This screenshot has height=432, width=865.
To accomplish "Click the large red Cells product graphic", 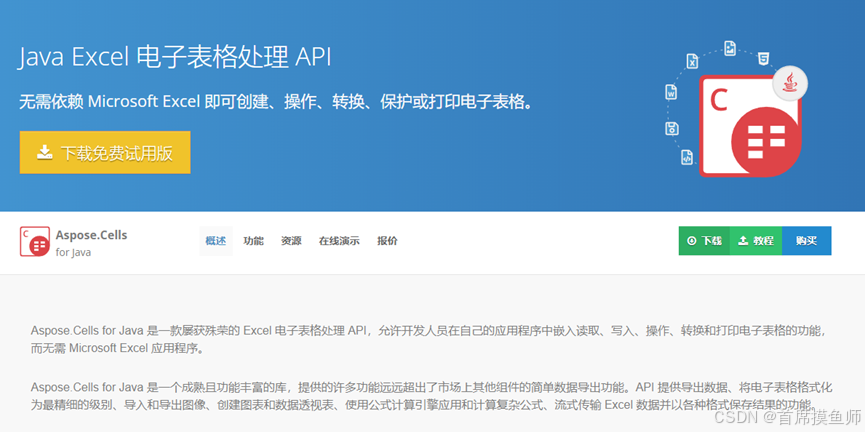I will pos(750,126).
